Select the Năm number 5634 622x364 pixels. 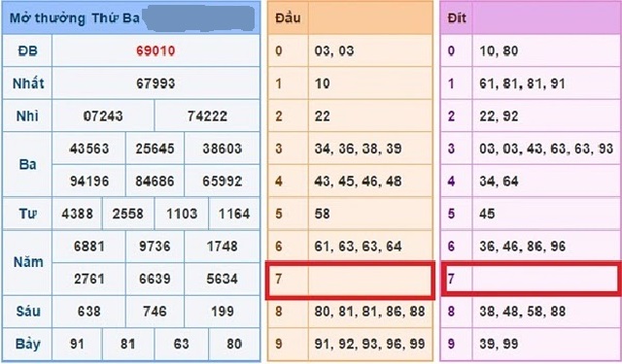(223, 279)
